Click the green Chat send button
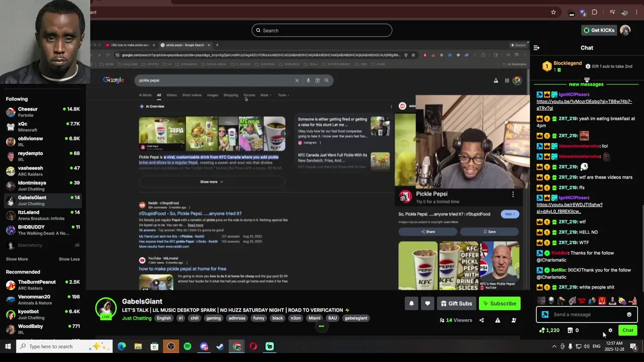The width and height of the screenshot is (644, 362). tap(627, 330)
